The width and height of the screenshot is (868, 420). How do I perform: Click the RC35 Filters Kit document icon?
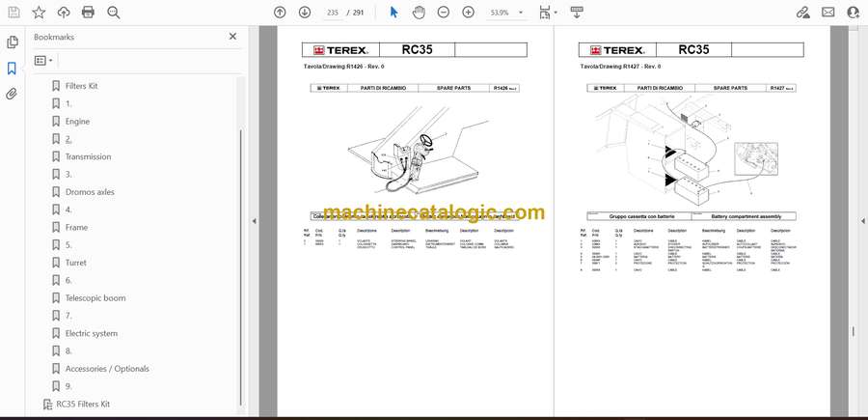point(47,404)
